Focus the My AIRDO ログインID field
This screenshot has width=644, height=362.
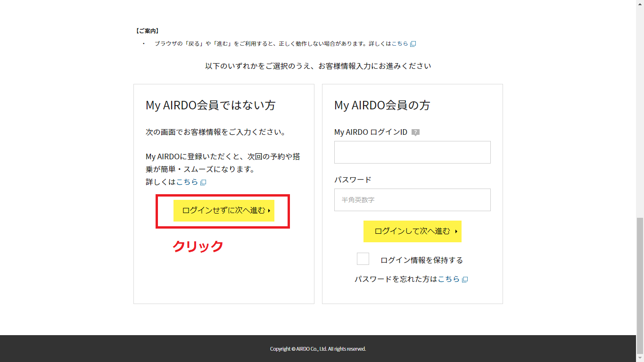point(412,152)
